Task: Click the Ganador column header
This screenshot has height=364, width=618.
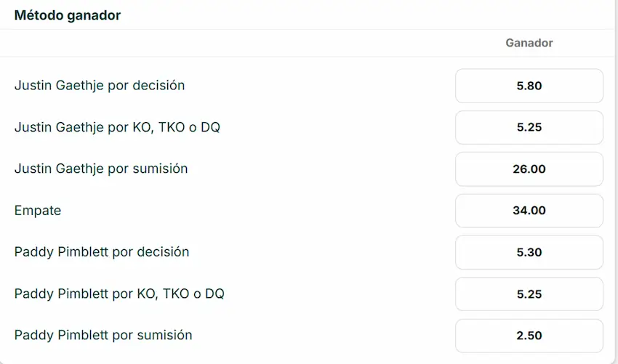Action: pyautogui.click(x=529, y=43)
